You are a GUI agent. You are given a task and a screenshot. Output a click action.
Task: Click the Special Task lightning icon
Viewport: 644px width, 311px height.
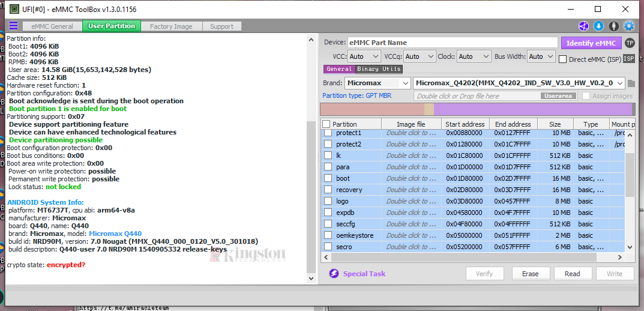point(334,274)
